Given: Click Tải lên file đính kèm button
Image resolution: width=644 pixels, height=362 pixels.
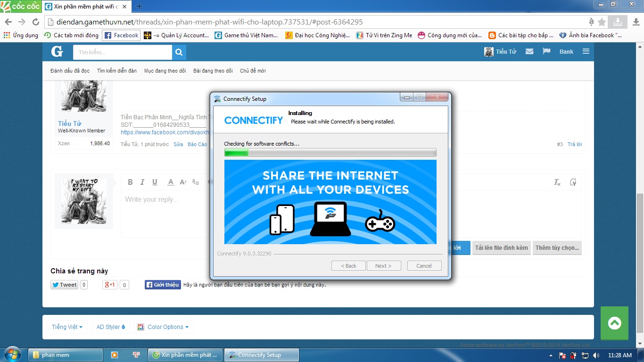Looking at the screenshot, I should pos(501,248).
